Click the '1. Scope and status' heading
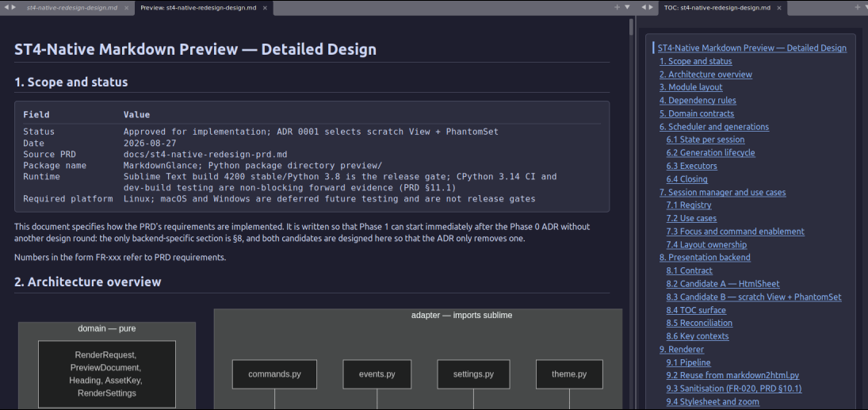This screenshot has height=410, width=868. click(71, 82)
